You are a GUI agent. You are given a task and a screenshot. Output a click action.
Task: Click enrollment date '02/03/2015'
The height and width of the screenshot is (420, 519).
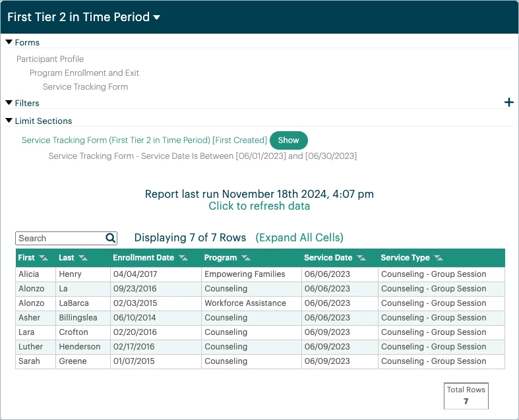pos(156,303)
